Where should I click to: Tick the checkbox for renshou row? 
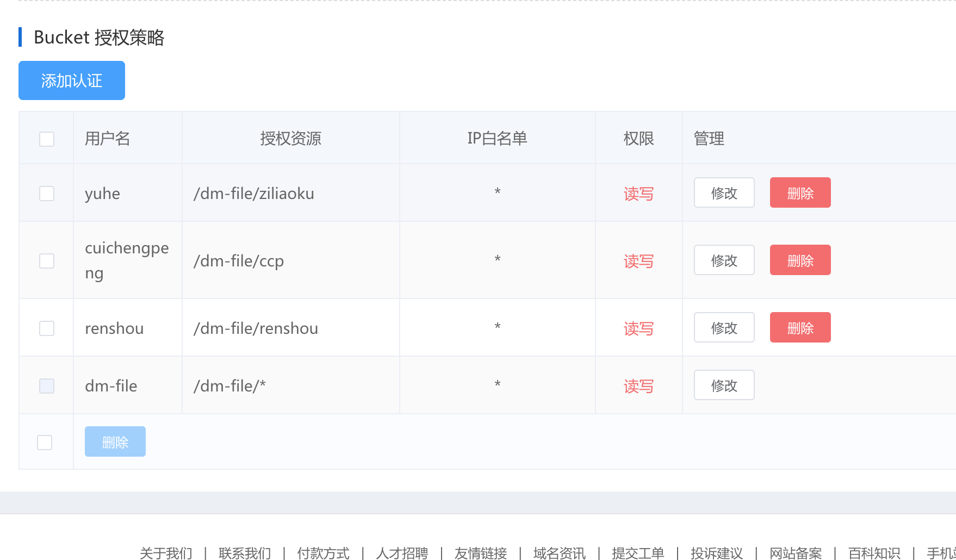[47, 328]
